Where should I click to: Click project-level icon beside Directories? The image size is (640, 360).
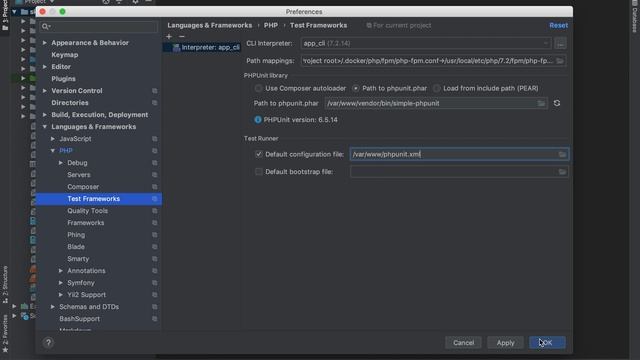click(x=155, y=103)
